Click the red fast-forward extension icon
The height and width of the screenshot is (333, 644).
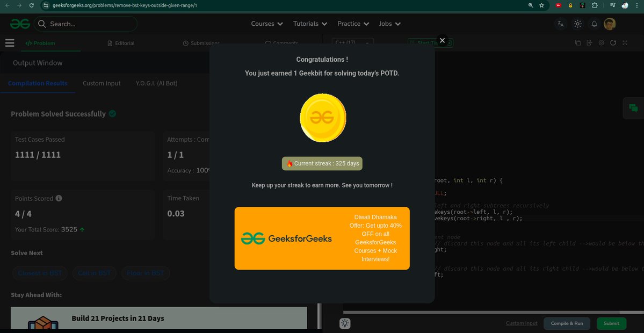[x=558, y=5]
